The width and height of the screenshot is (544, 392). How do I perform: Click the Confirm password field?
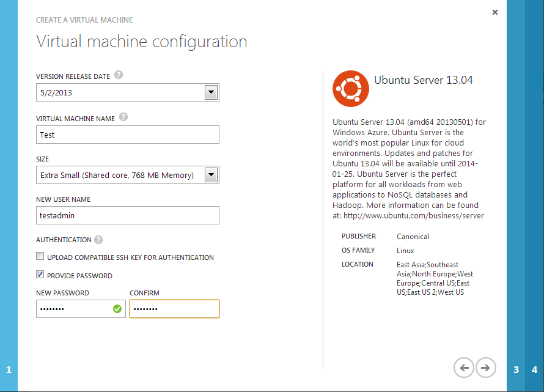click(174, 309)
